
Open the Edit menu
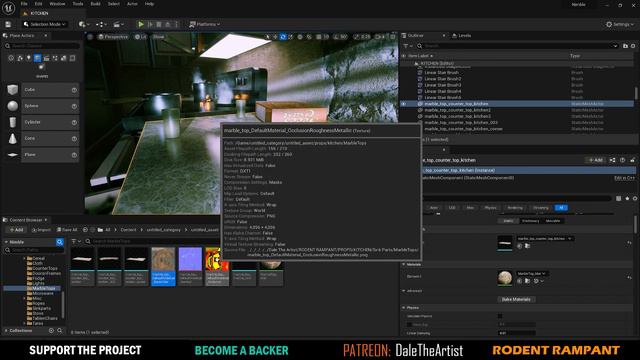pos(38,4)
